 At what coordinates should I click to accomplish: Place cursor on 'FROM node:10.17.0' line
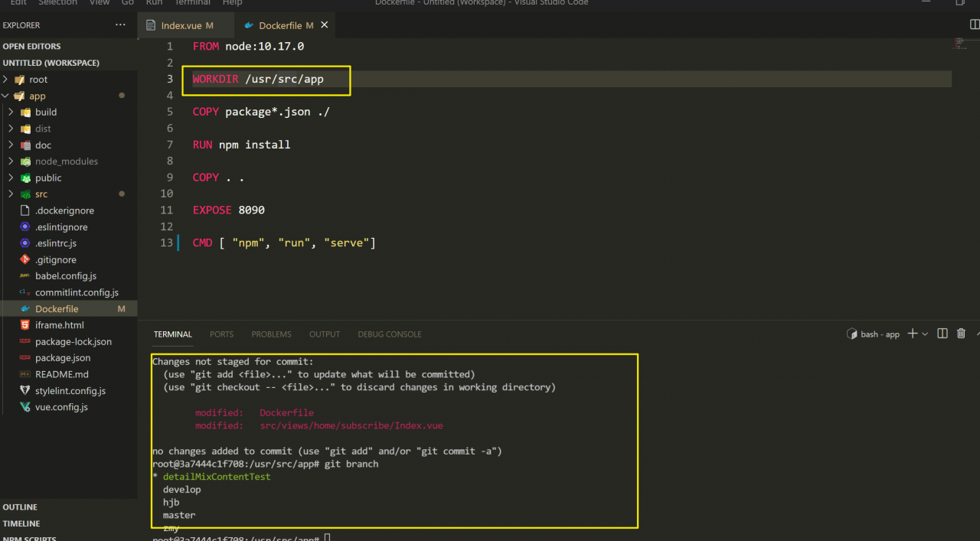click(248, 46)
